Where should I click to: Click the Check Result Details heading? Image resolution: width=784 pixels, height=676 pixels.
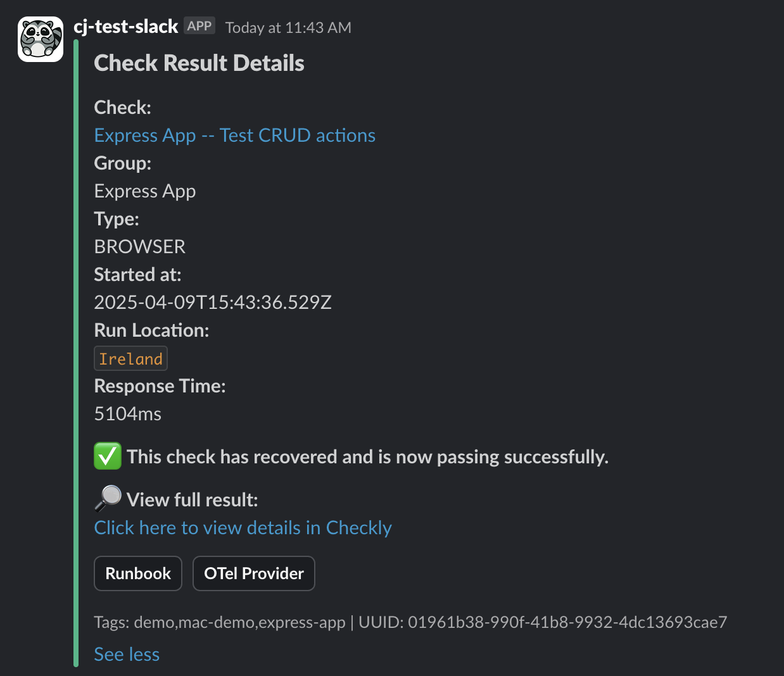[199, 63]
